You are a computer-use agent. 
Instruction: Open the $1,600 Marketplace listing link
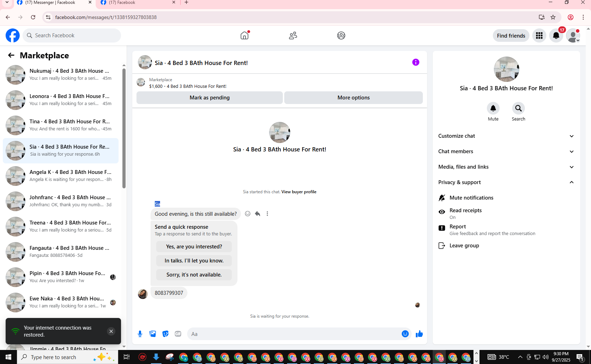point(188,86)
